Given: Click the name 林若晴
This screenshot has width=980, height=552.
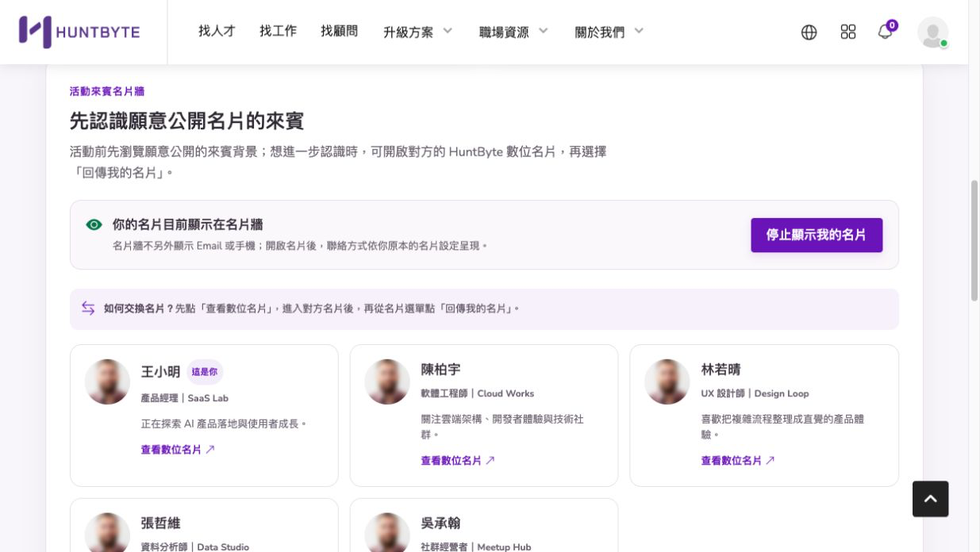Looking at the screenshot, I should pos(721,370).
